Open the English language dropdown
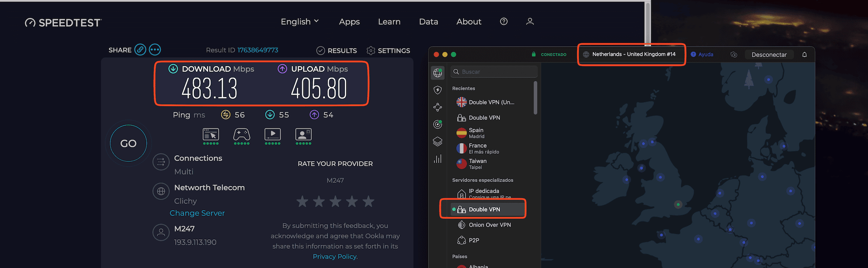This screenshot has height=268, width=868. click(299, 21)
